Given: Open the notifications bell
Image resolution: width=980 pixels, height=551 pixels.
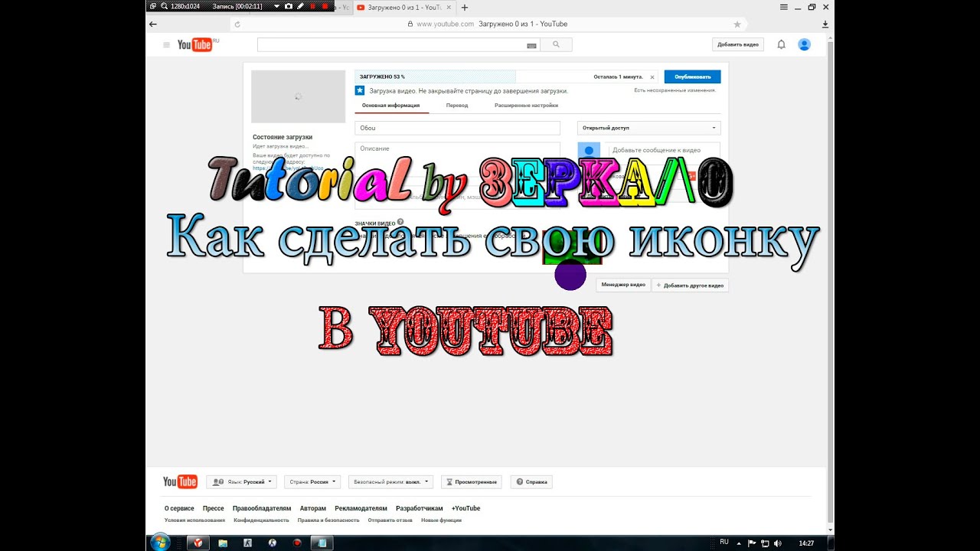Looking at the screenshot, I should click(781, 44).
